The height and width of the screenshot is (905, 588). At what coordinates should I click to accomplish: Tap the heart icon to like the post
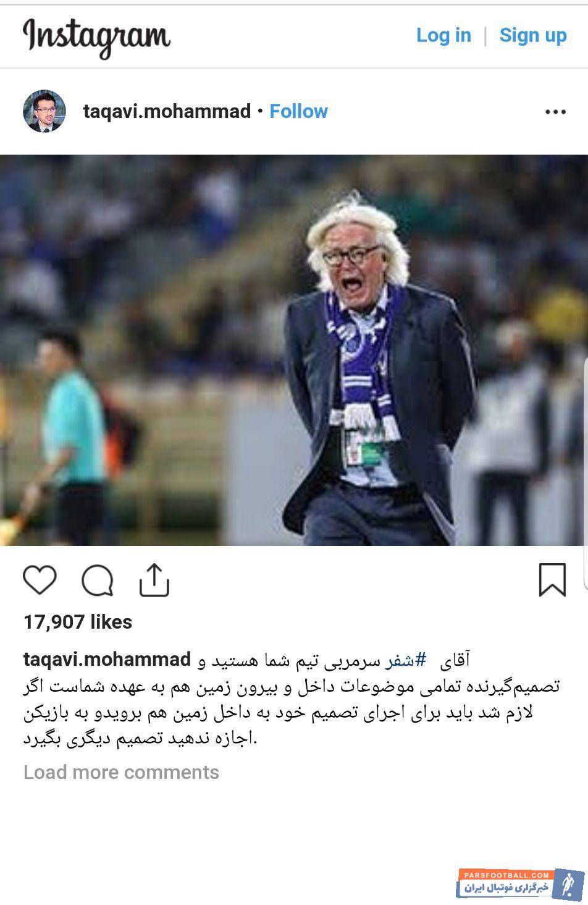pyautogui.click(x=40, y=580)
